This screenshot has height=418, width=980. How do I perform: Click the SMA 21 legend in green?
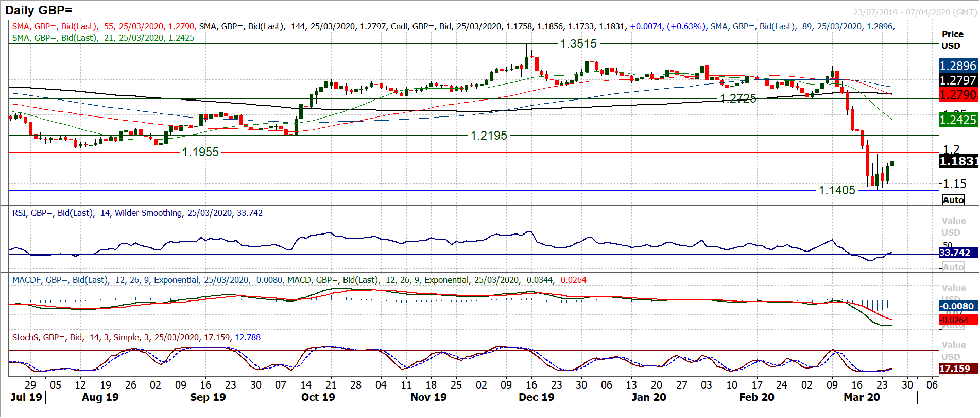click(103, 38)
